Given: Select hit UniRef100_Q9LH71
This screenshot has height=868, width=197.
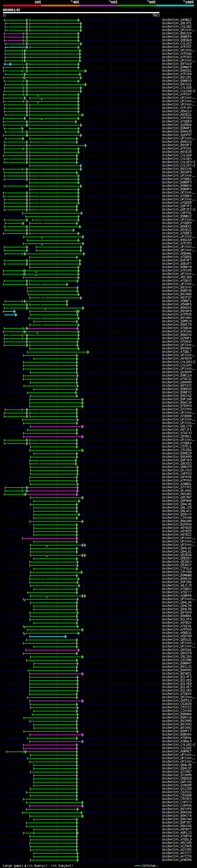Looking at the screenshot, I should click(177, 23).
